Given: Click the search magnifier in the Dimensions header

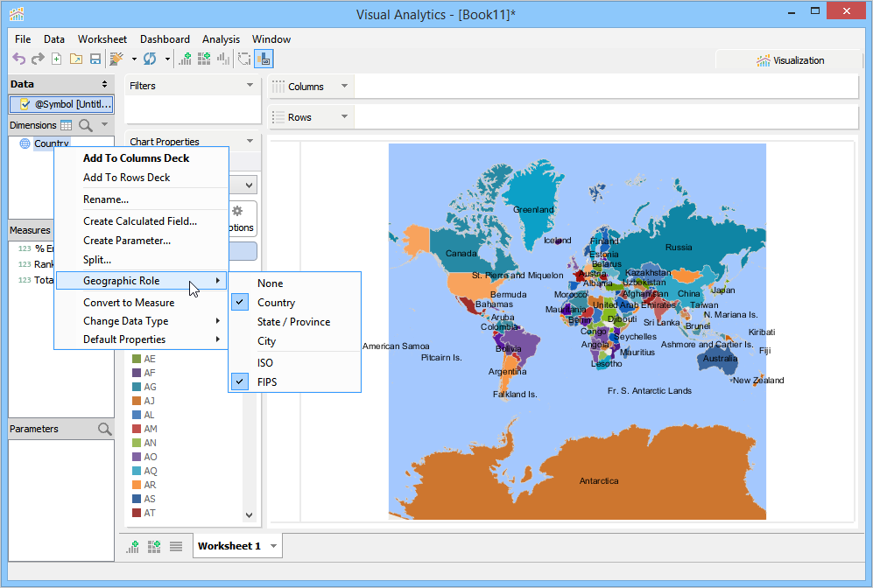Looking at the screenshot, I should (x=85, y=125).
